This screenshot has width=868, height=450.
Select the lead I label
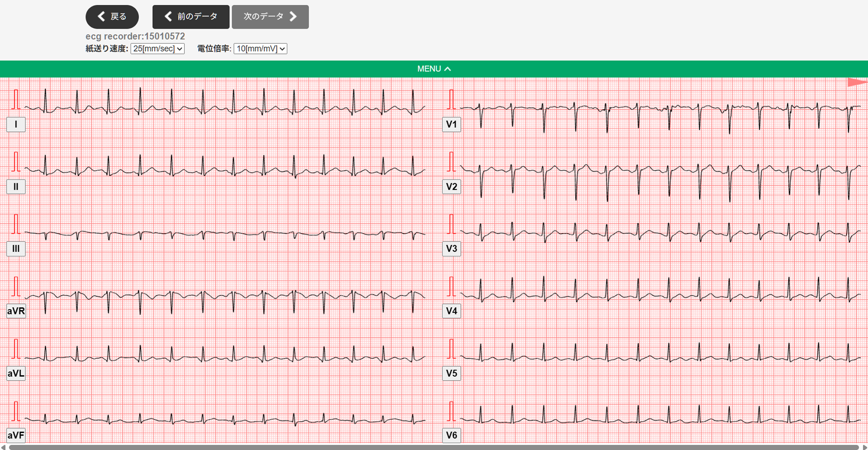[x=16, y=124]
